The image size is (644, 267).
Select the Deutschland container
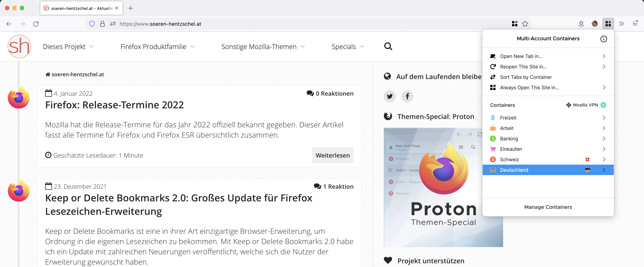pos(548,170)
